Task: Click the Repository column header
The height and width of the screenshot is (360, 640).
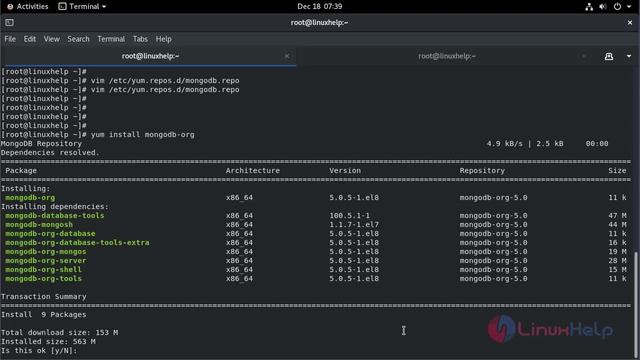Action: (482, 171)
